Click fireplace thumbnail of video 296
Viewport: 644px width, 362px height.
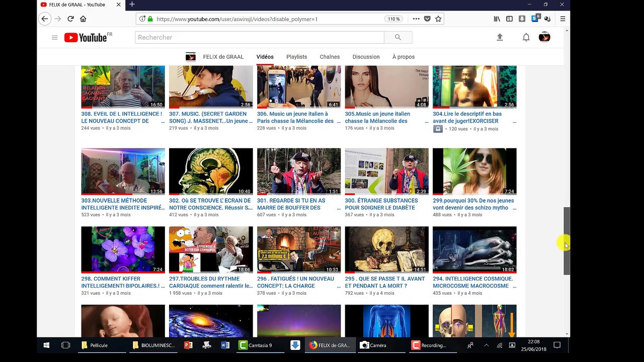(x=299, y=250)
